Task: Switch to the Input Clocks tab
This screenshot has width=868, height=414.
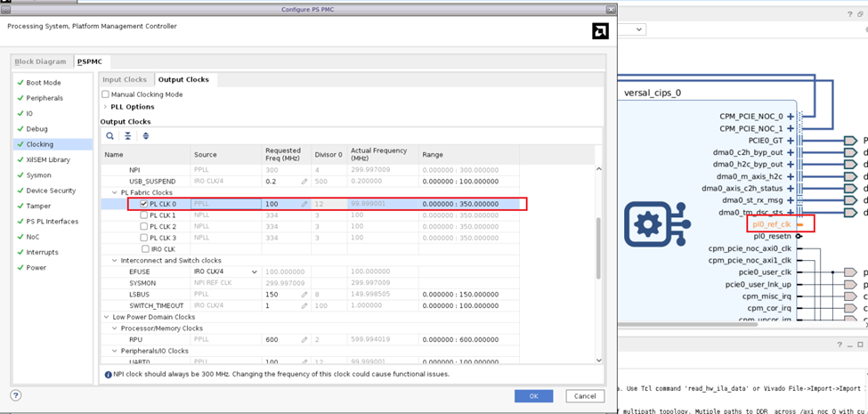Action: 125,80
